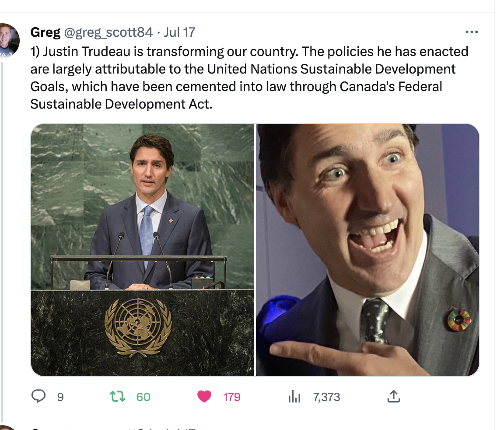The image size is (504, 430).
Task: Click the colorful SDG pin in right photo
Action: (458, 320)
